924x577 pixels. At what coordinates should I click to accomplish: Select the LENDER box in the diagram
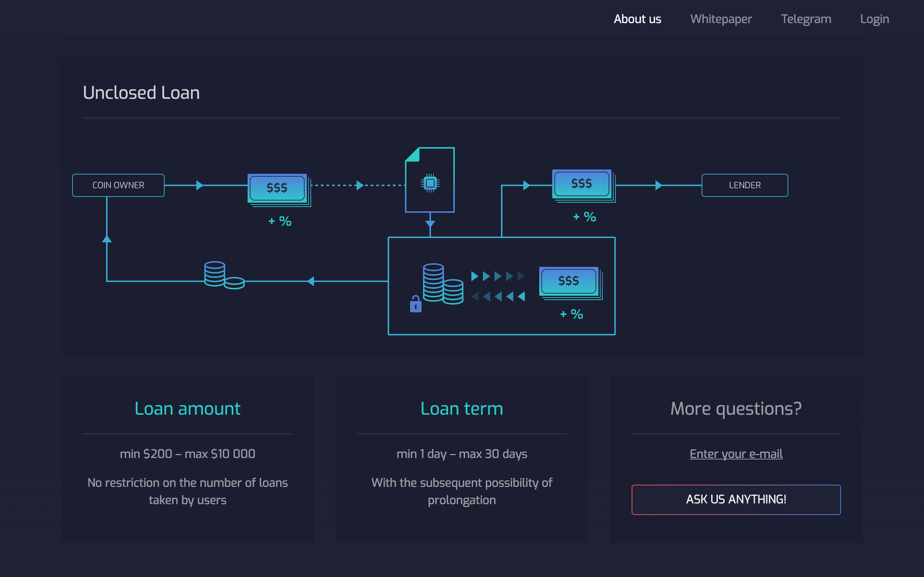point(744,185)
